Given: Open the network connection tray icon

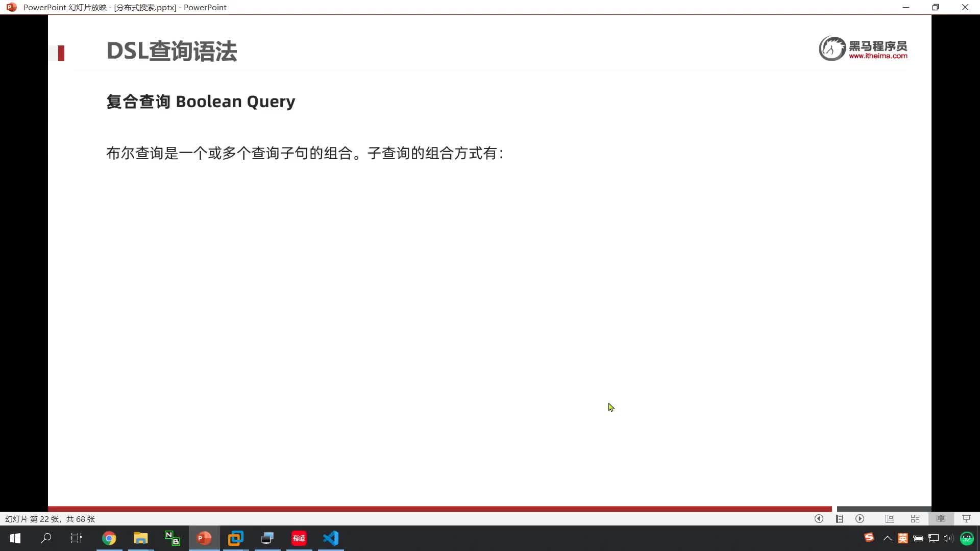Looking at the screenshot, I should (x=934, y=538).
